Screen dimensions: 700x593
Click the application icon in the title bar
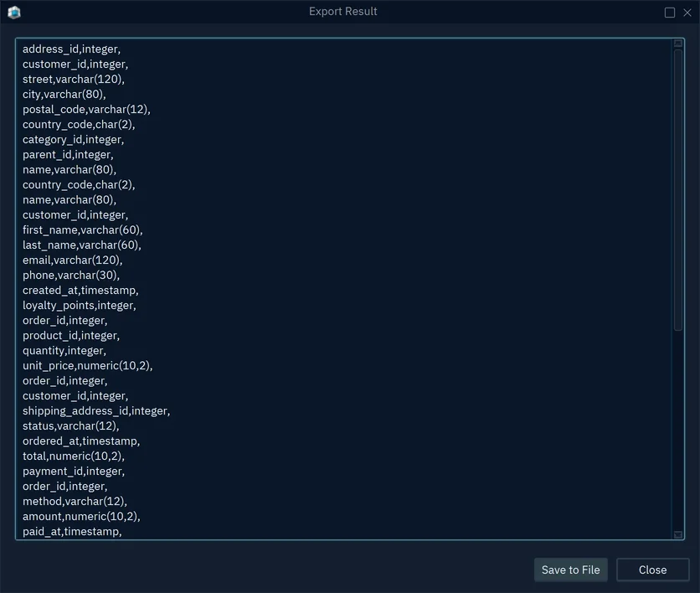tap(14, 12)
